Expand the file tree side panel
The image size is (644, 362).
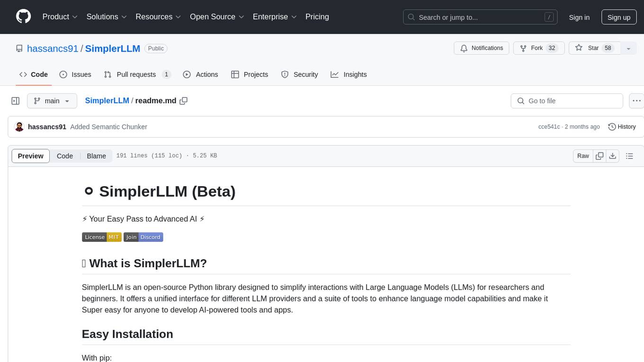[16, 101]
